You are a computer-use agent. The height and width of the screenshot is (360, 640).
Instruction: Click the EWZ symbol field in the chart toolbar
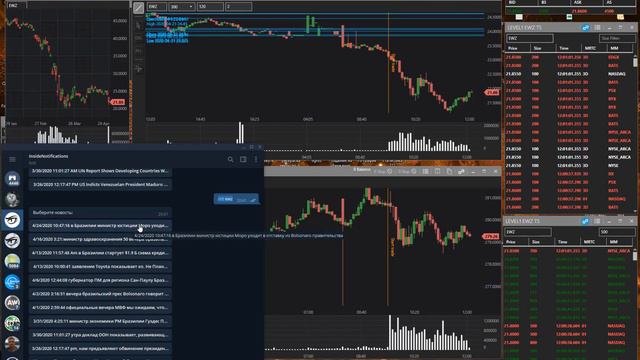157,7
